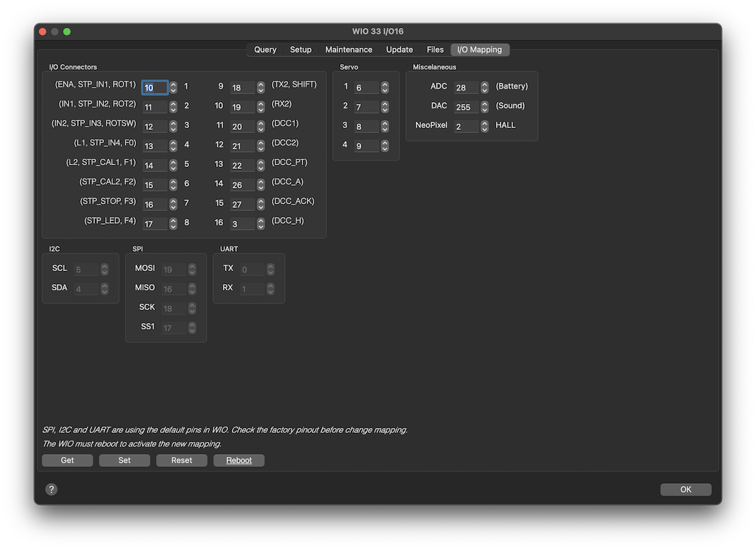Open the Maintenance tab

pos(348,50)
